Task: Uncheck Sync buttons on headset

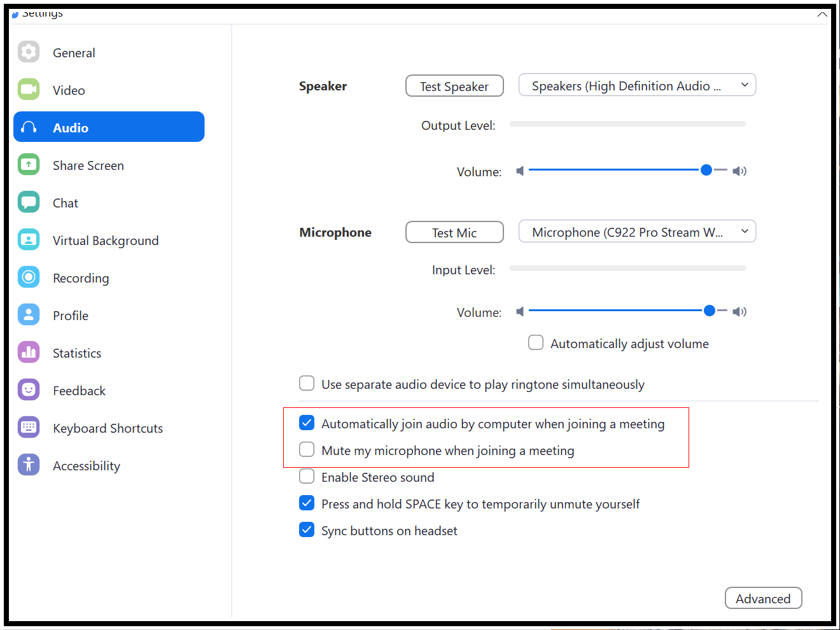Action: click(307, 530)
